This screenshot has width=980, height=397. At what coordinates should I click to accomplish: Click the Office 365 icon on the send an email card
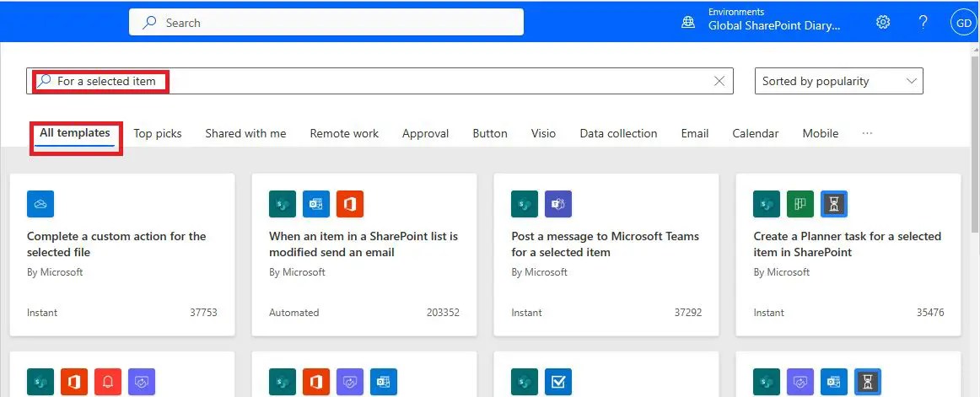[x=350, y=204]
